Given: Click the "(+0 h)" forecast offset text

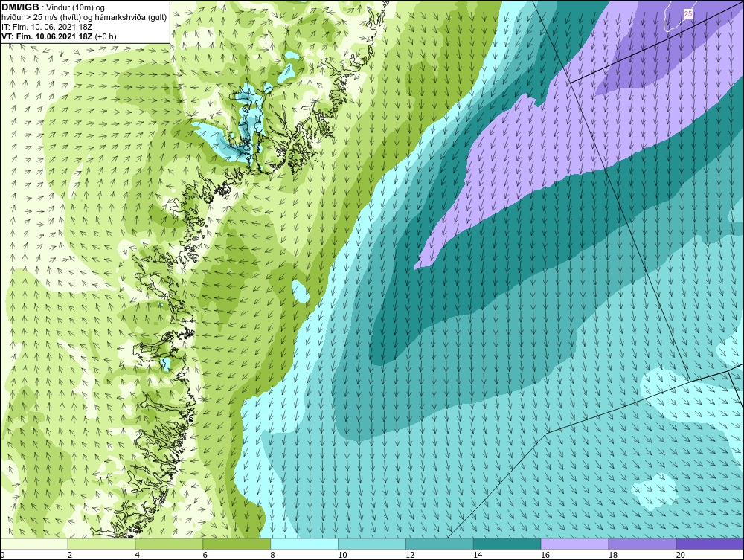Looking at the screenshot, I should pos(106,36).
